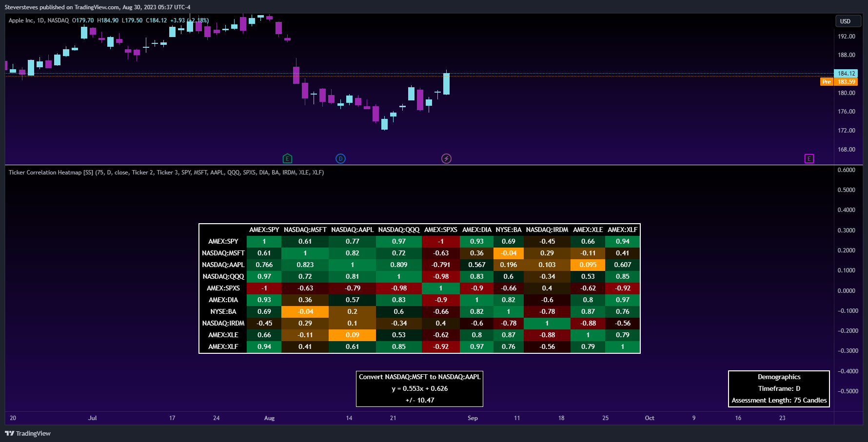Click the 0.567 correlation cell
Image resolution: width=868 pixels, height=442 pixels.
[x=477, y=265]
